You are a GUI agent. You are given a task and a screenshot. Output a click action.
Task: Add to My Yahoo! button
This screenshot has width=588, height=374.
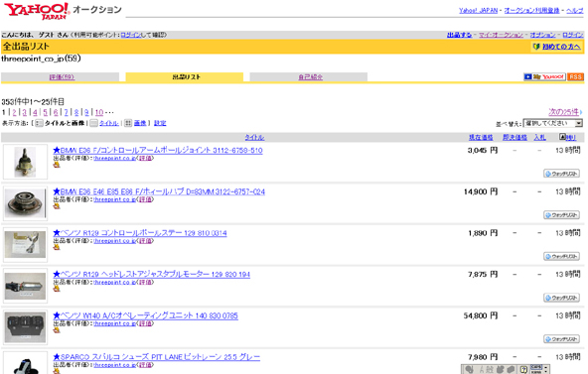coord(544,76)
